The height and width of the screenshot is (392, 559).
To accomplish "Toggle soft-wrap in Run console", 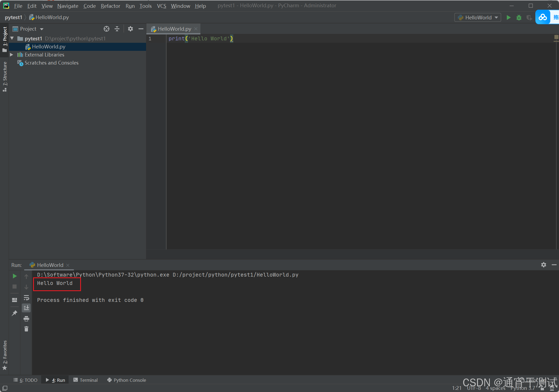I will click(x=26, y=298).
